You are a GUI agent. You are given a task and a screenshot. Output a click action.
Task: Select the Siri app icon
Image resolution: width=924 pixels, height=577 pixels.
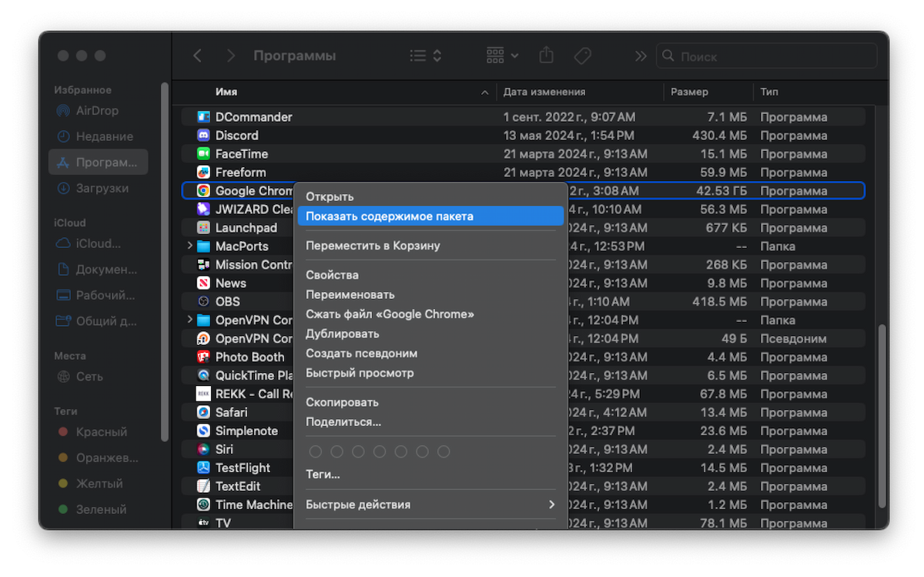click(203, 450)
